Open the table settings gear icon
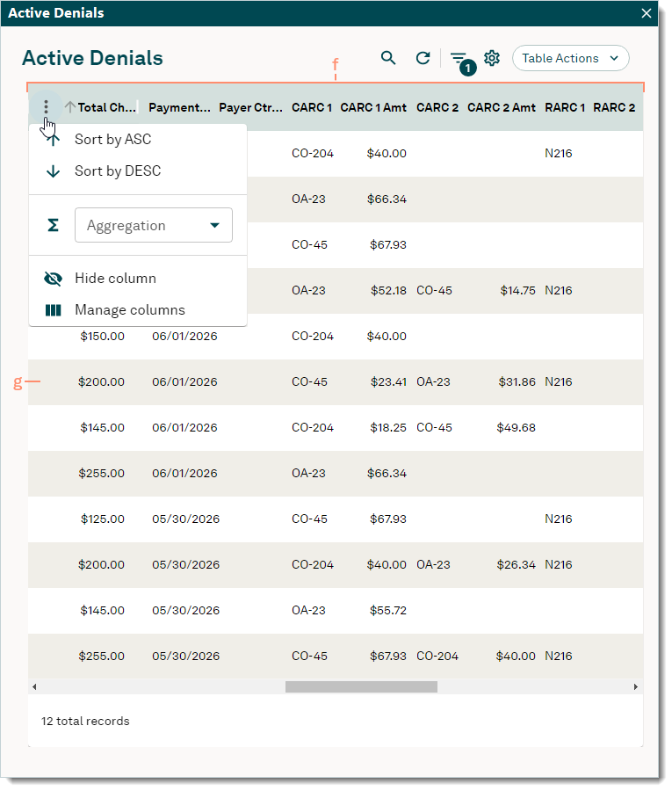Viewport: 672px width, 791px height. pyautogui.click(x=492, y=58)
